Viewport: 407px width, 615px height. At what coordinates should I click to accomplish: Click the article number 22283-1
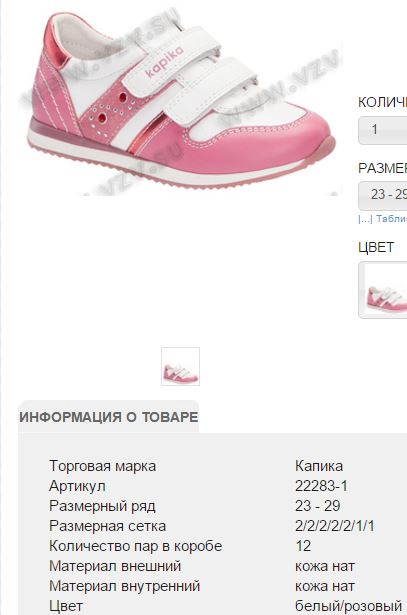point(321,486)
